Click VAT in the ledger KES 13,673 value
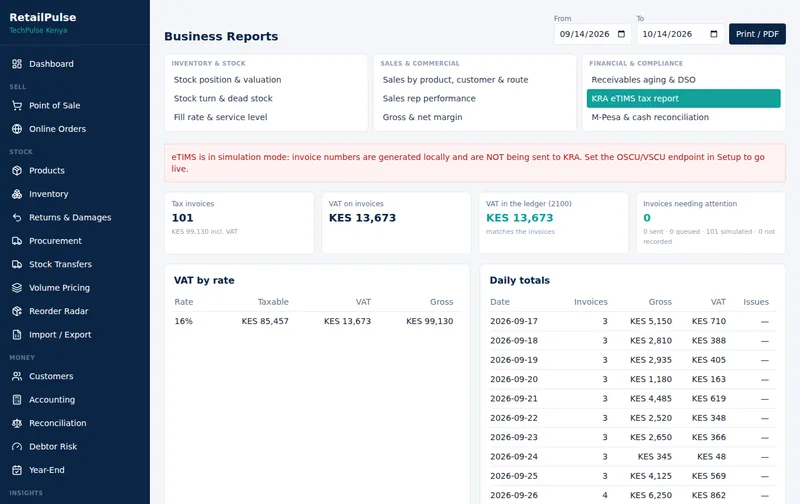Viewport: 800px width, 504px height. tap(519, 218)
